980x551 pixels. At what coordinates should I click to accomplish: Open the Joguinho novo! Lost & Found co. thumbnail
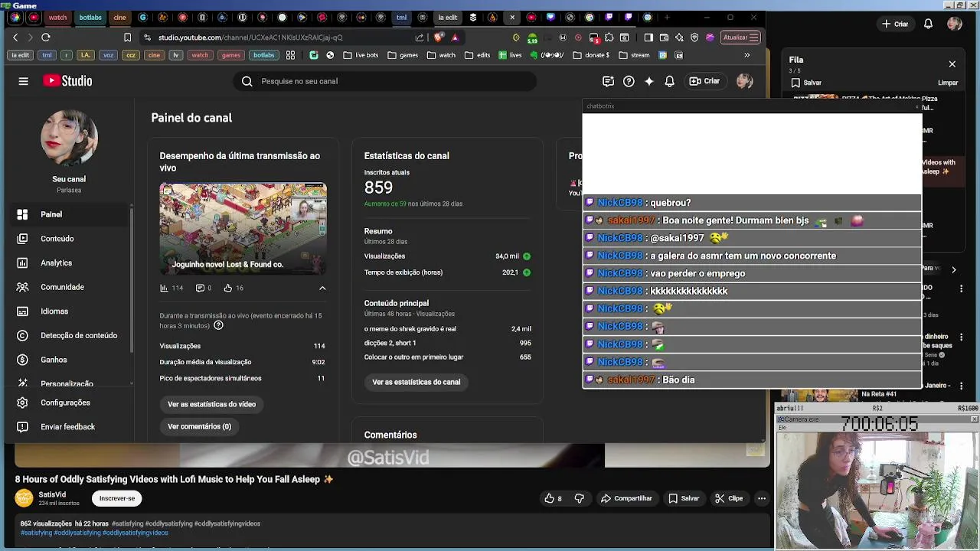(x=243, y=229)
